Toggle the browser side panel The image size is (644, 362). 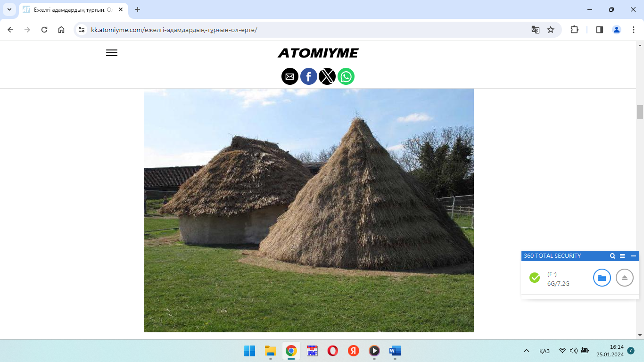tap(600, 30)
